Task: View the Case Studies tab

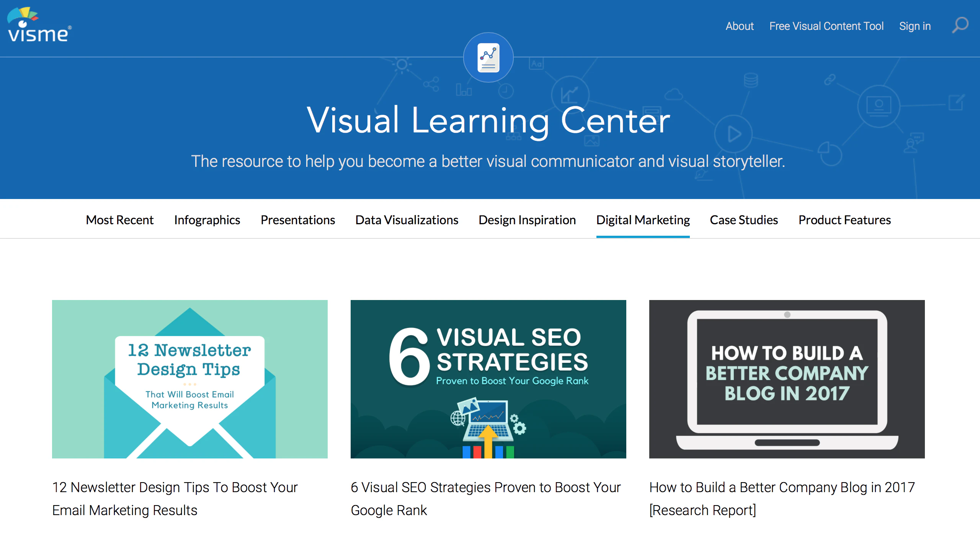Action: pyautogui.click(x=743, y=220)
